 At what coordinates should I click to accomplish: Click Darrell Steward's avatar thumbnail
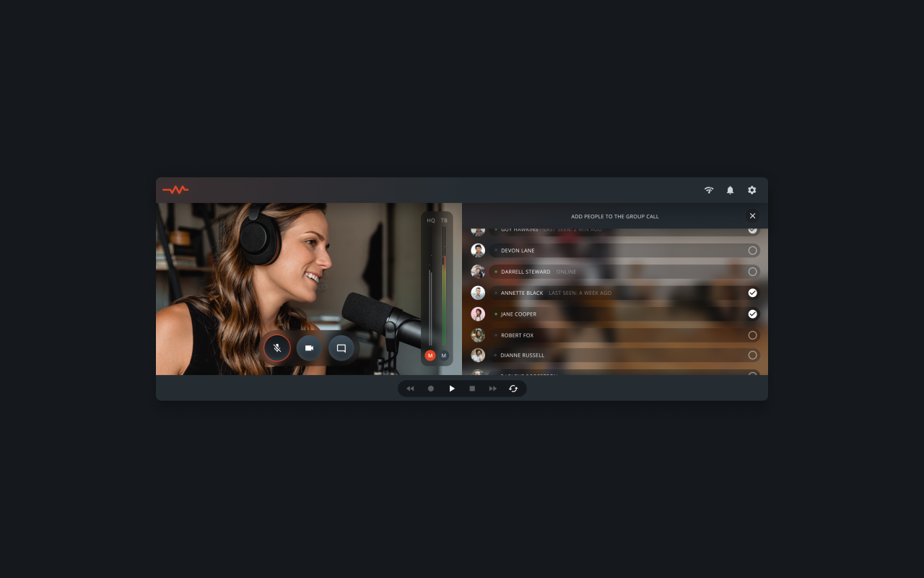click(478, 272)
